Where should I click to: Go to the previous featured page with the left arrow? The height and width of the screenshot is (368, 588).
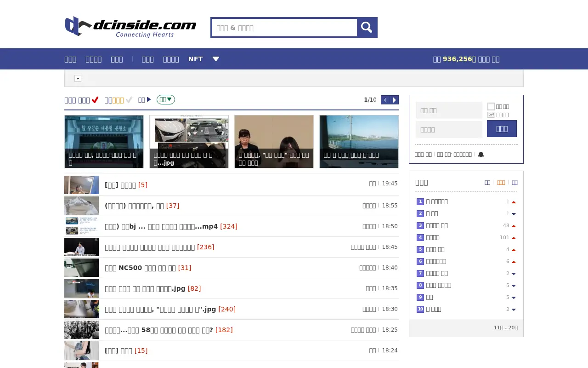coord(385,100)
